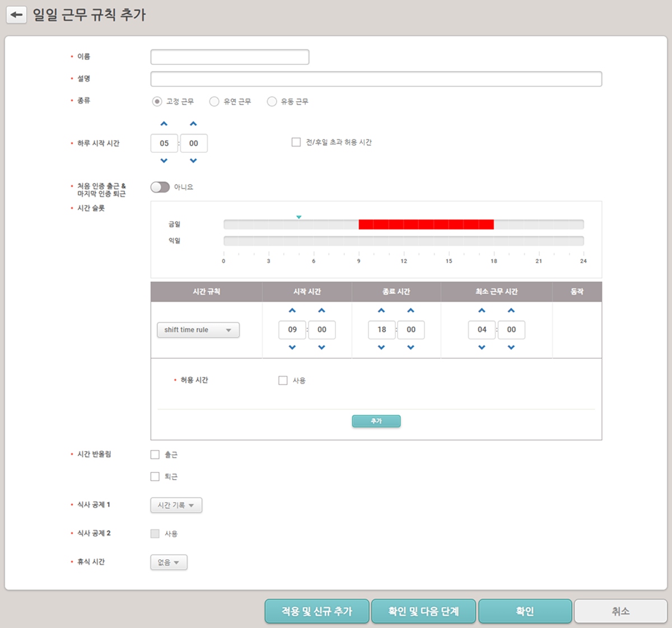Select the 유연 근무 radio option
This screenshot has width=672, height=628.
point(214,102)
